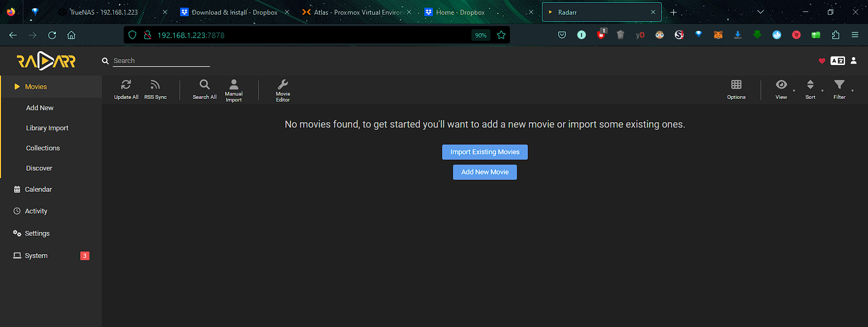Focus the Radarr Search field
868x327 pixels.
pyautogui.click(x=161, y=61)
